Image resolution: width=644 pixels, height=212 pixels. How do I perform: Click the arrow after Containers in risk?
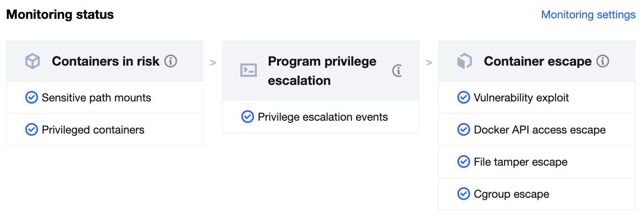tap(213, 63)
